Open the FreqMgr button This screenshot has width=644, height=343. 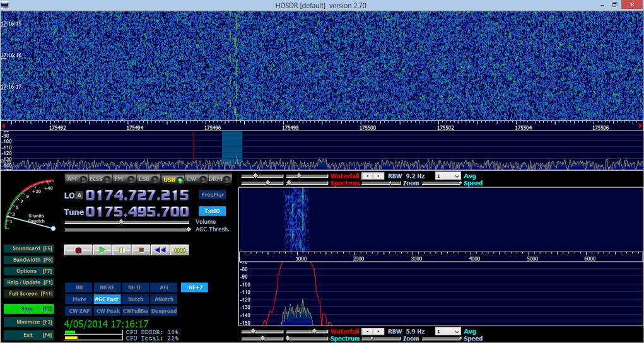coord(212,194)
